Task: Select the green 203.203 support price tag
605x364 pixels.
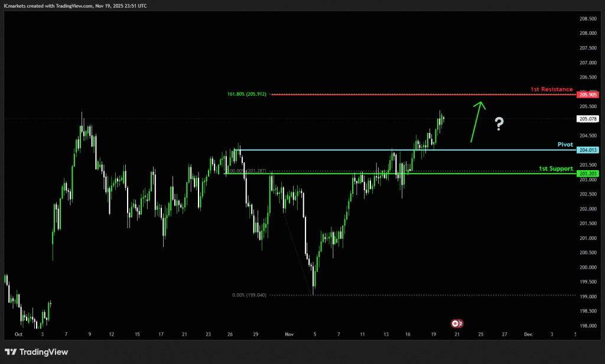Action: pyautogui.click(x=588, y=174)
